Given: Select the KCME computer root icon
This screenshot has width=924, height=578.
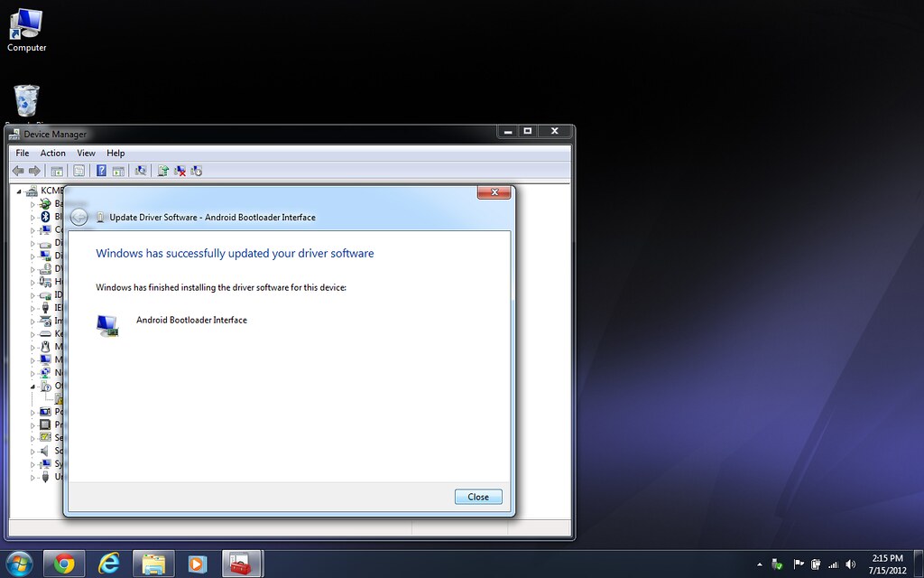Looking at the screenshot, I should pyautogui.click(x=32, y=191).
